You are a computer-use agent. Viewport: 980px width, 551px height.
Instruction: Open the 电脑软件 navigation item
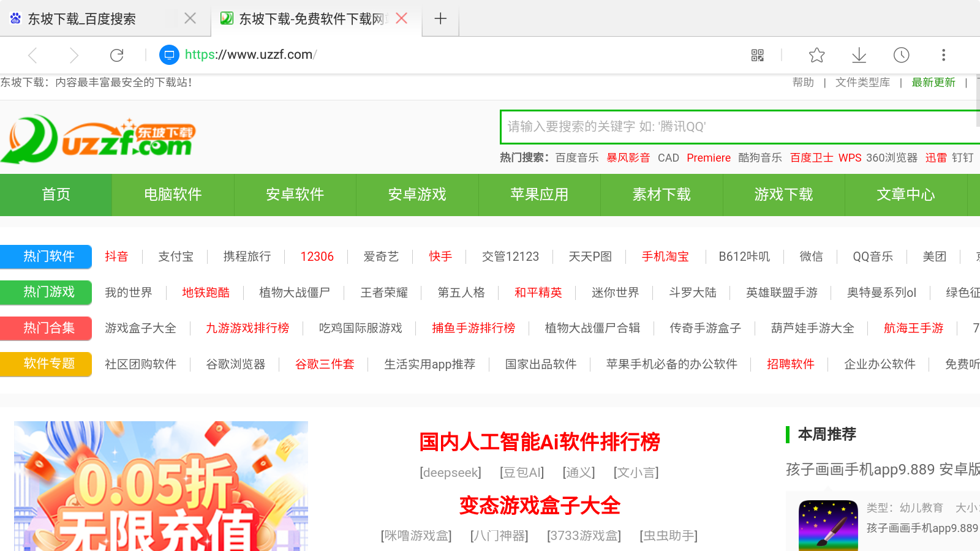point(173,195)
